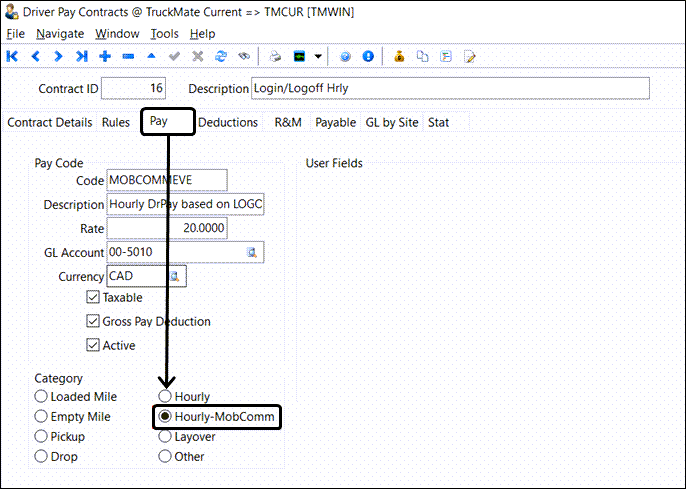This screenshot has height=489, width=686.
Task: Expand the toolbar dropdown arrow beside monitor icon
Action: pos(318,56)
